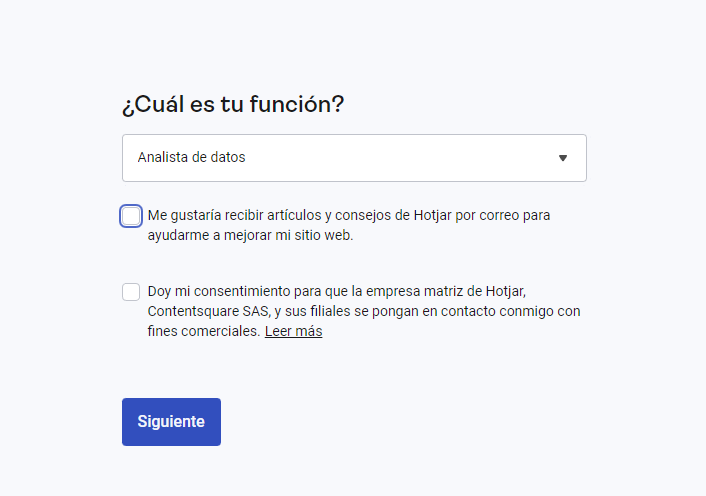Continue with the Siguiente button
This screenshot has width=706, height=496.
(x=171, y=422)
